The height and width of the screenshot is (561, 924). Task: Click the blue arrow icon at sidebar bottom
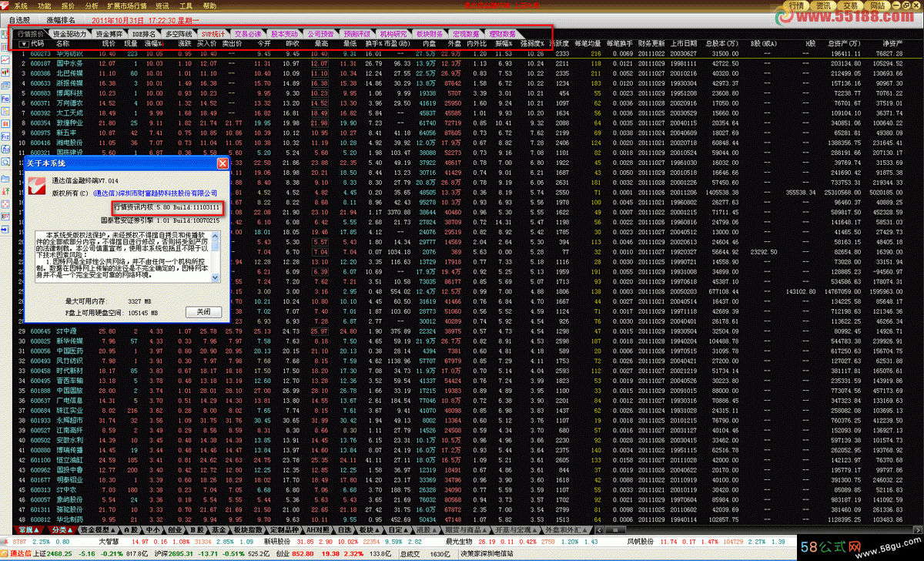pos(5,230)
